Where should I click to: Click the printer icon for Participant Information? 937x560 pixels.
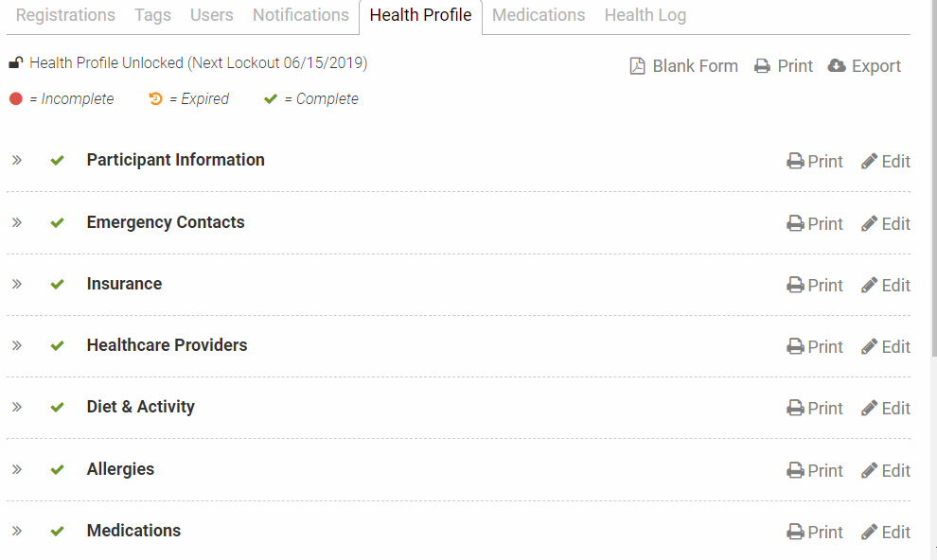[795, 162]
